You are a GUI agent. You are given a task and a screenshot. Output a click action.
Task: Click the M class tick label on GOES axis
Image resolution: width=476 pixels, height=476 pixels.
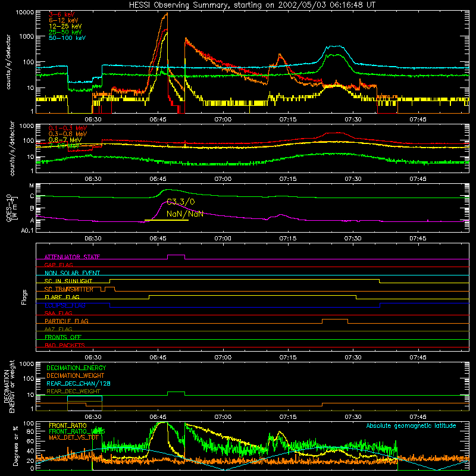32,186
